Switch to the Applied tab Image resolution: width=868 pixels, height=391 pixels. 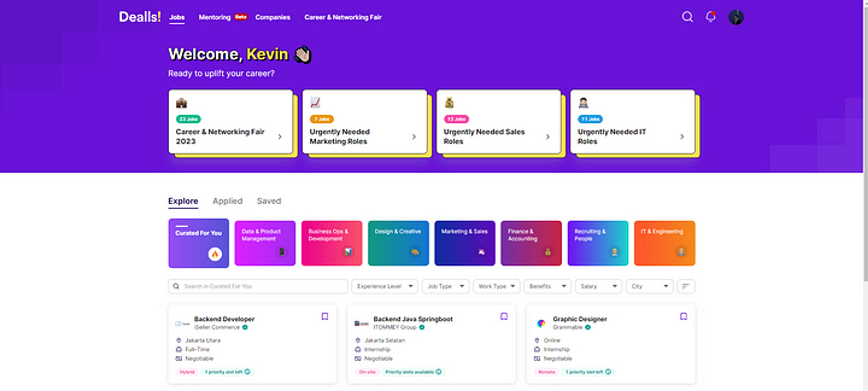227,201
